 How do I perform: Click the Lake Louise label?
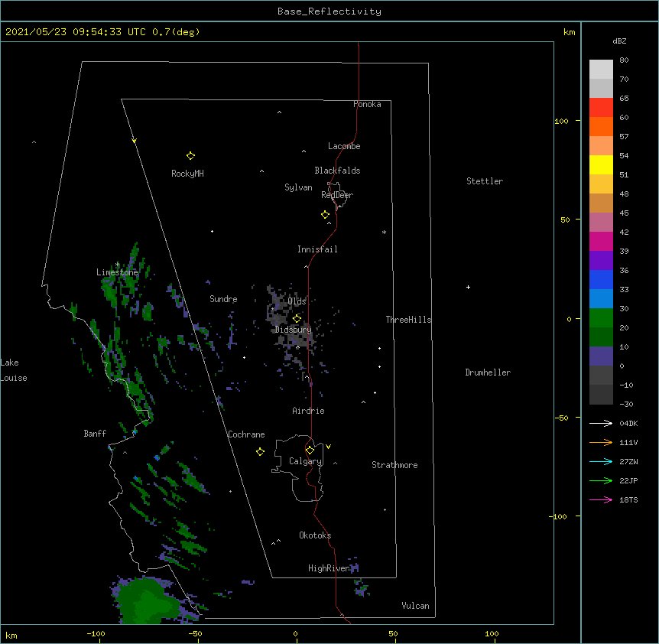tap(14, 370)
